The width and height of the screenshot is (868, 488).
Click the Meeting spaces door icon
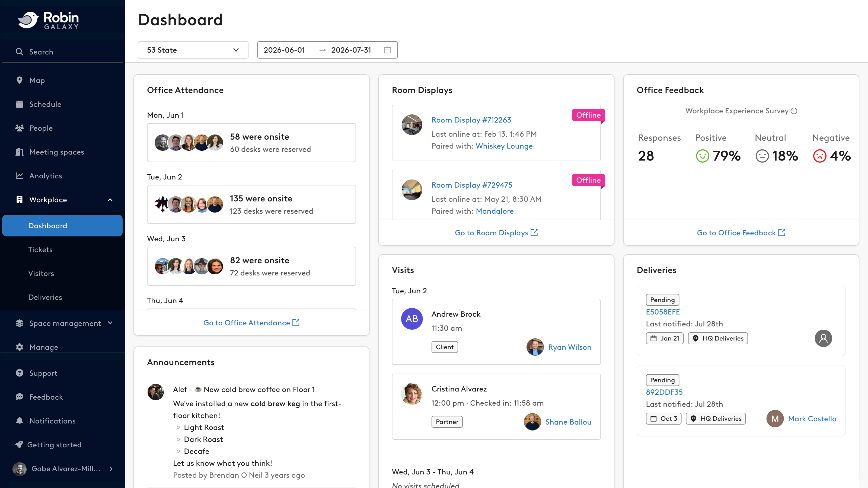point(20,152)
